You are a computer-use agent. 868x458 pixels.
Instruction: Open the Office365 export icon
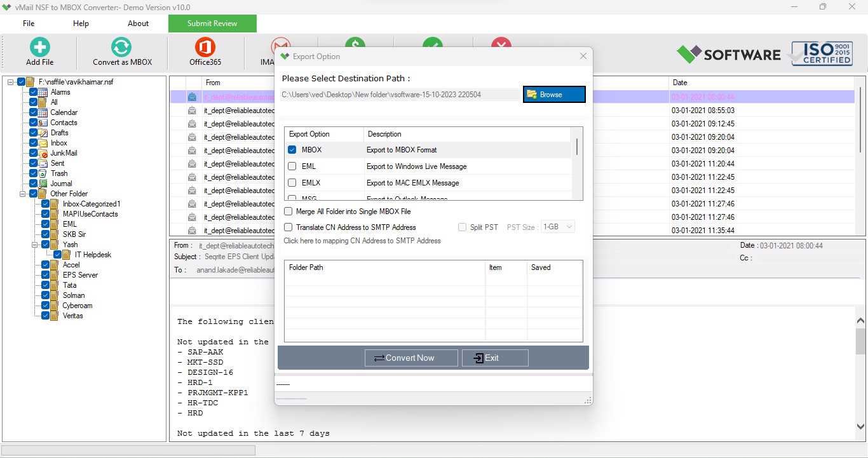[x=205, y=47]
